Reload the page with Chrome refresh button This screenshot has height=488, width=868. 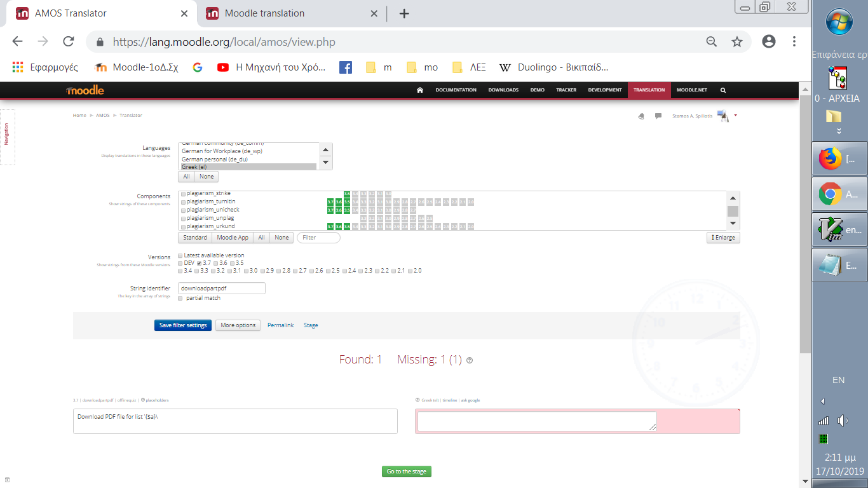69,42
